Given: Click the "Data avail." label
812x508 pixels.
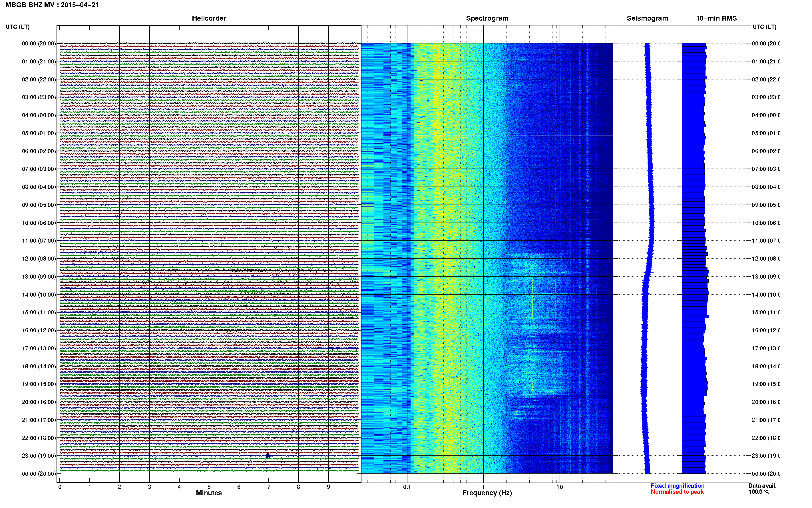Looking at the screenshot, I should point(762,486).
